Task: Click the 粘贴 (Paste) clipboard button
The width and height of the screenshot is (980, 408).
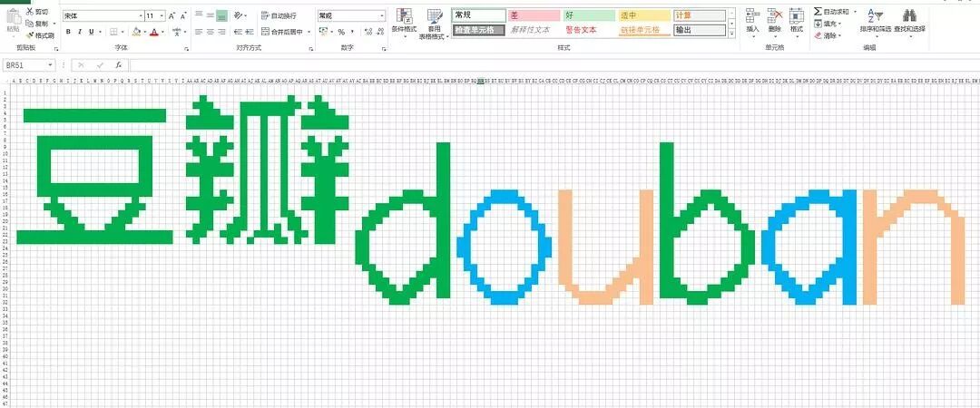Action: (13, 21)
